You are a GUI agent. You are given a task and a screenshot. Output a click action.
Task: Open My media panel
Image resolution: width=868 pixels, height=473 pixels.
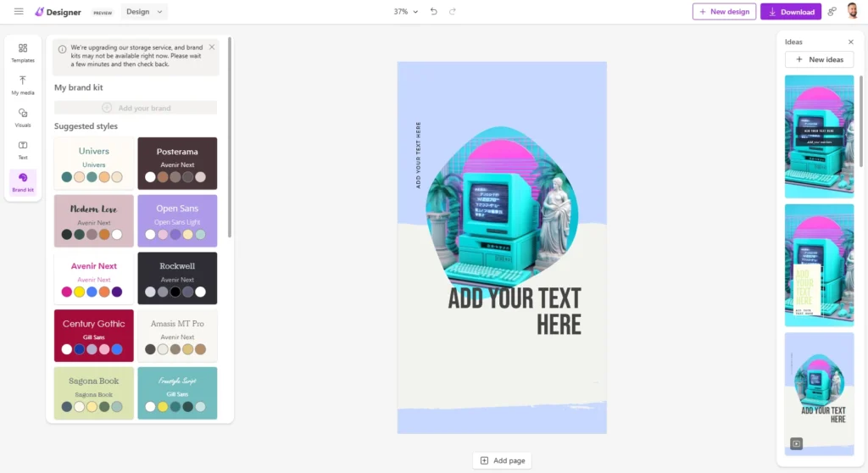23,86
